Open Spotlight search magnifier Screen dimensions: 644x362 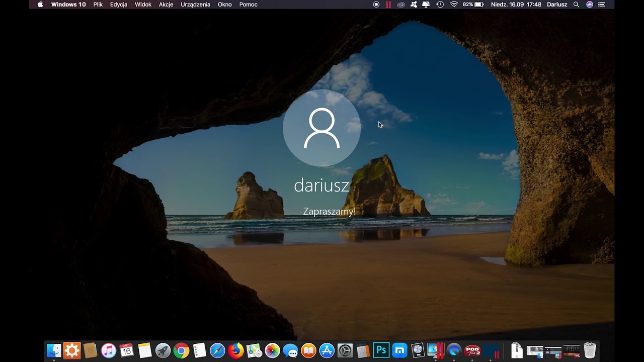click(577, 5)
